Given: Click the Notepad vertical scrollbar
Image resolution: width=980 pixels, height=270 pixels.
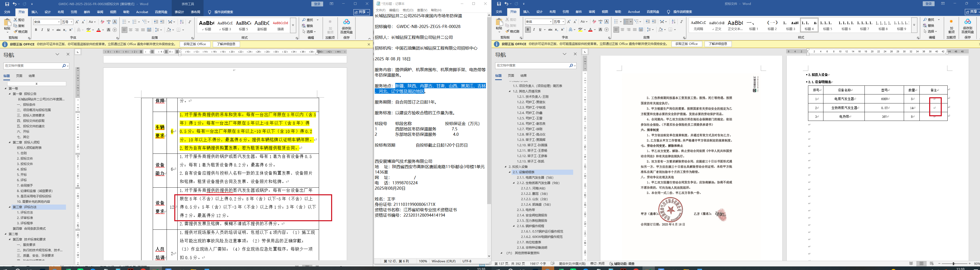Looking at the screenshot, I should (489, 136).
